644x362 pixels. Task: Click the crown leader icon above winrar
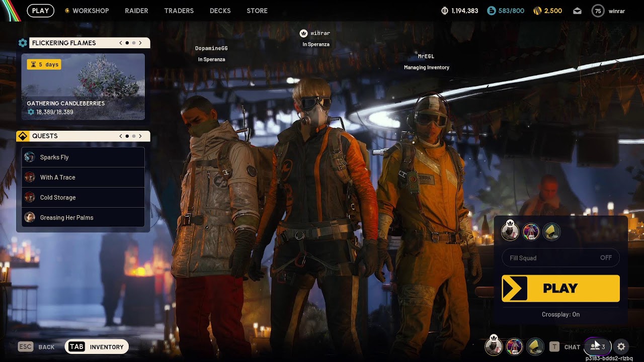[303, 33]
